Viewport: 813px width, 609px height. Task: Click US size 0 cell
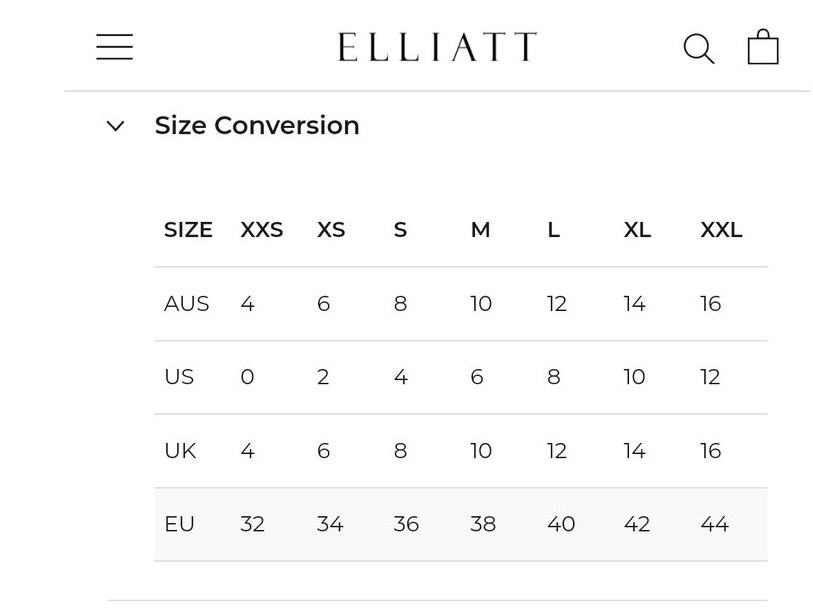point(247,377)
